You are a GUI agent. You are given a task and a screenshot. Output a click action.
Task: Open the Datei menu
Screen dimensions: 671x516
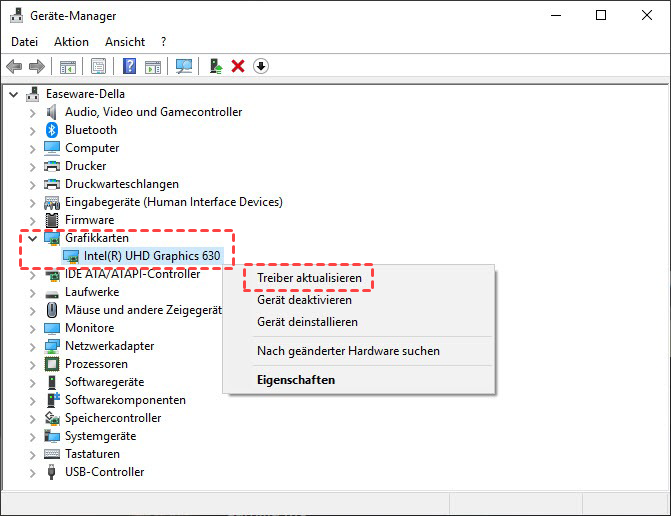pyautogui.click(x=24, y=42)
